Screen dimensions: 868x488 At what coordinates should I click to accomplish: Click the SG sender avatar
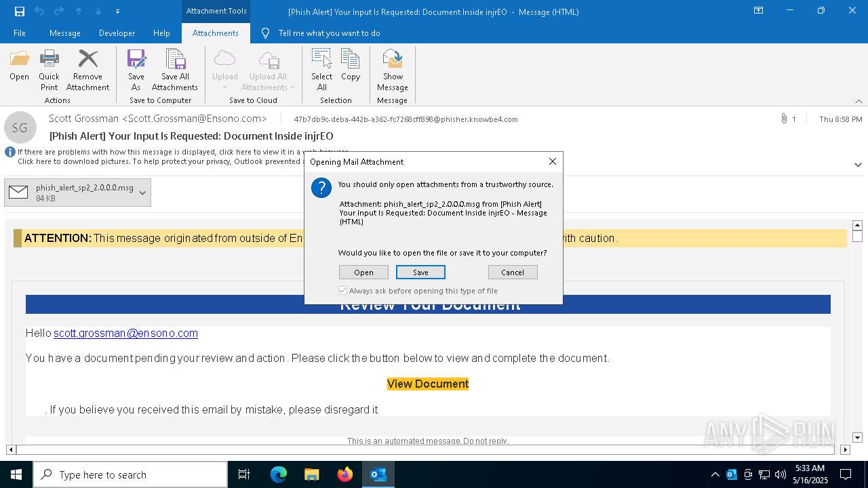tap(20, 127)
